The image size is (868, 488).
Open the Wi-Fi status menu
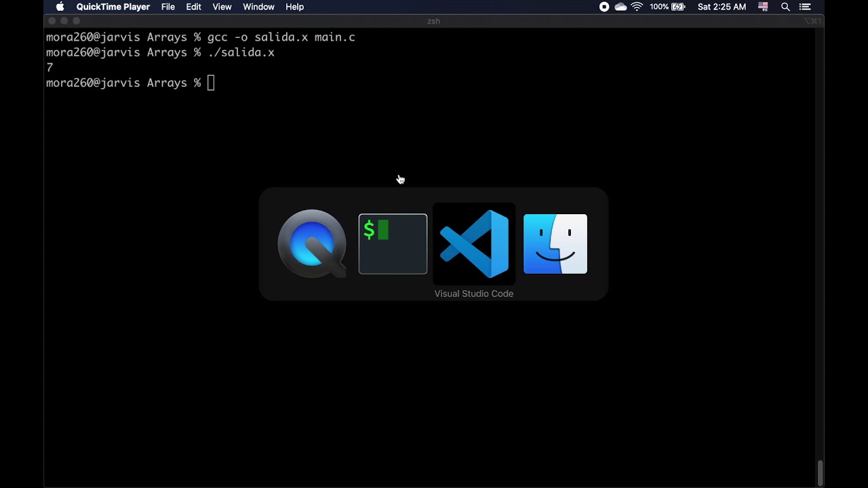637,7
